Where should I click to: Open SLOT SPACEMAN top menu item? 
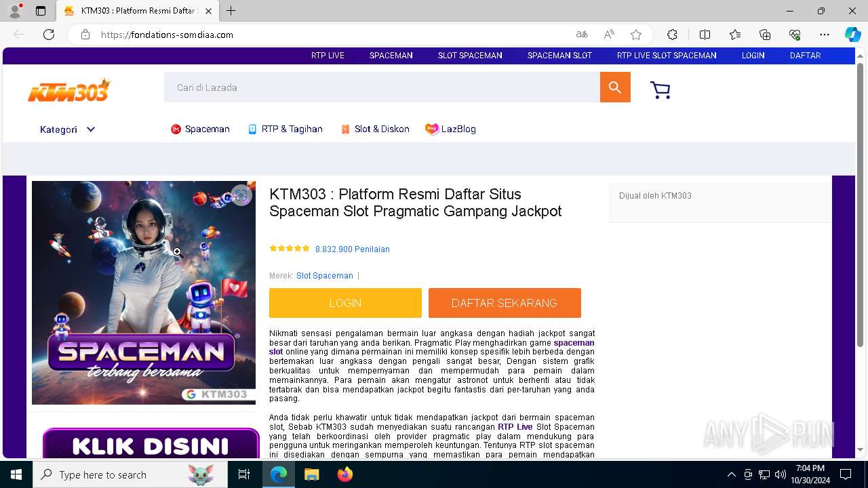tap(470, 56)
